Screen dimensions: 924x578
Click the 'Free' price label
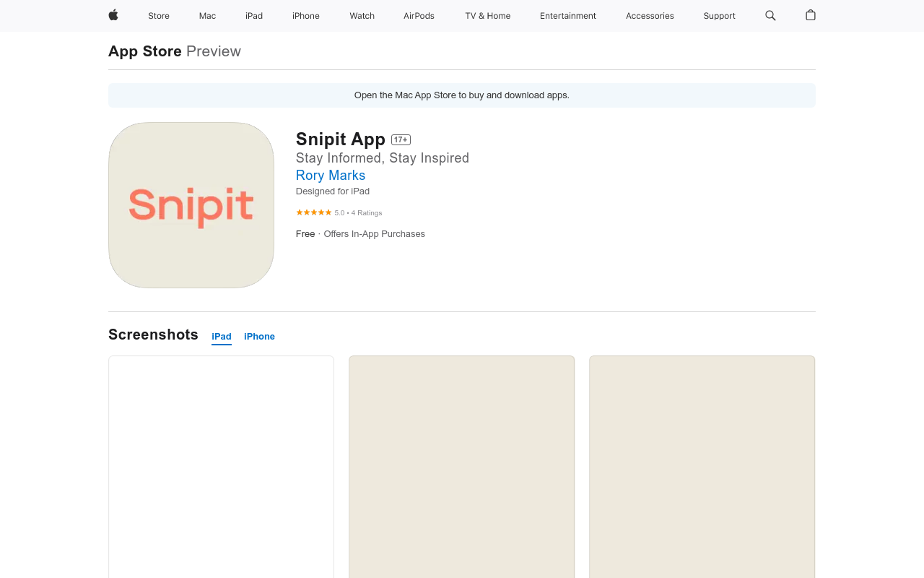pyautogui.click(x=305, y=234)
